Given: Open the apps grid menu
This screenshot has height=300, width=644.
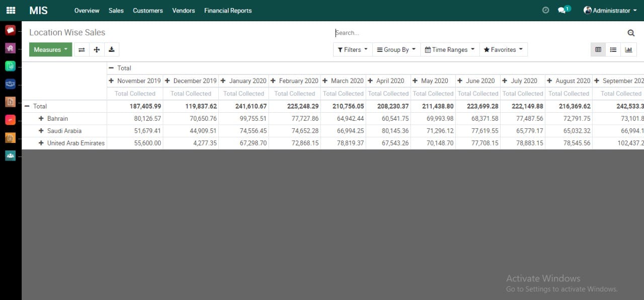Looking at the screenshot, I should [10, 10].
